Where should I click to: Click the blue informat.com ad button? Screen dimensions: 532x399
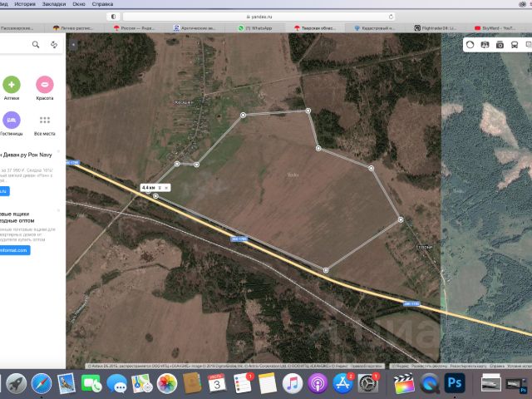(x=15, y=250)
